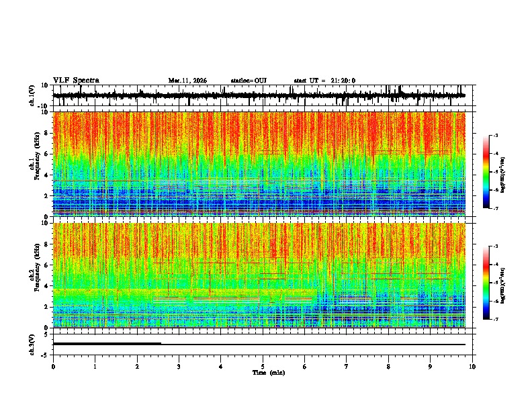Click the ch.1 voltage waveform trace
The width and height of the screenshot is (532, 411).
click(259, 95)
